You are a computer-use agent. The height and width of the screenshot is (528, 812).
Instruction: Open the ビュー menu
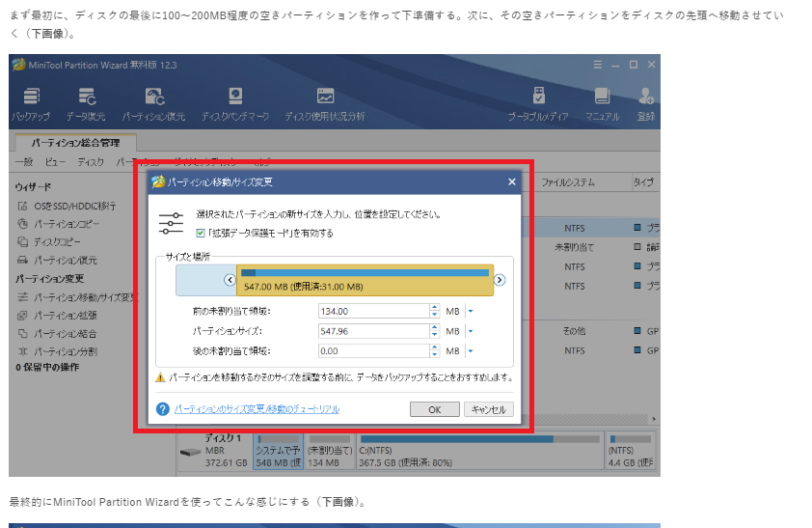[x=55, y=162]
